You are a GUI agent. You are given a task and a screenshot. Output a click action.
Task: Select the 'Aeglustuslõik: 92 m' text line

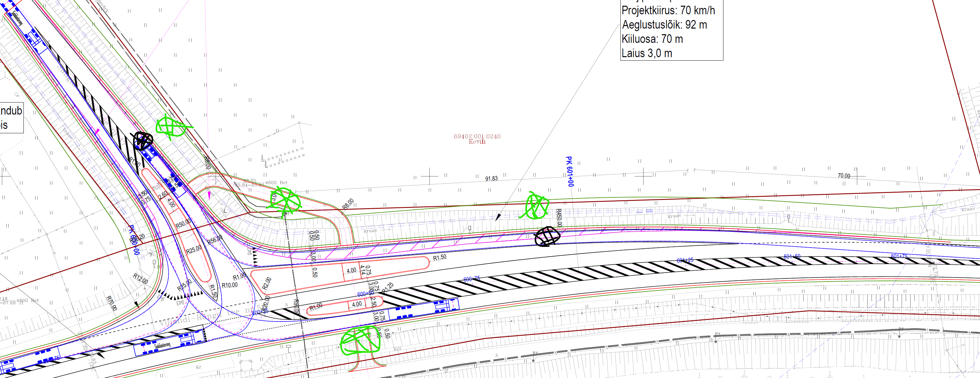(664, 25)
